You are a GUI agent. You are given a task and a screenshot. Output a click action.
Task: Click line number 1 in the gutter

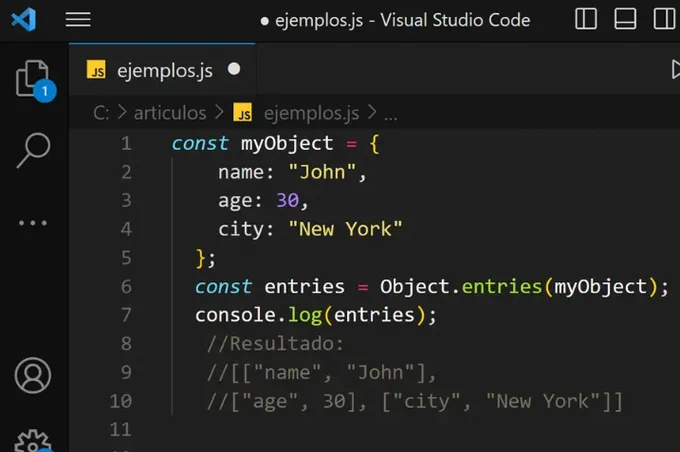[126, 144]
